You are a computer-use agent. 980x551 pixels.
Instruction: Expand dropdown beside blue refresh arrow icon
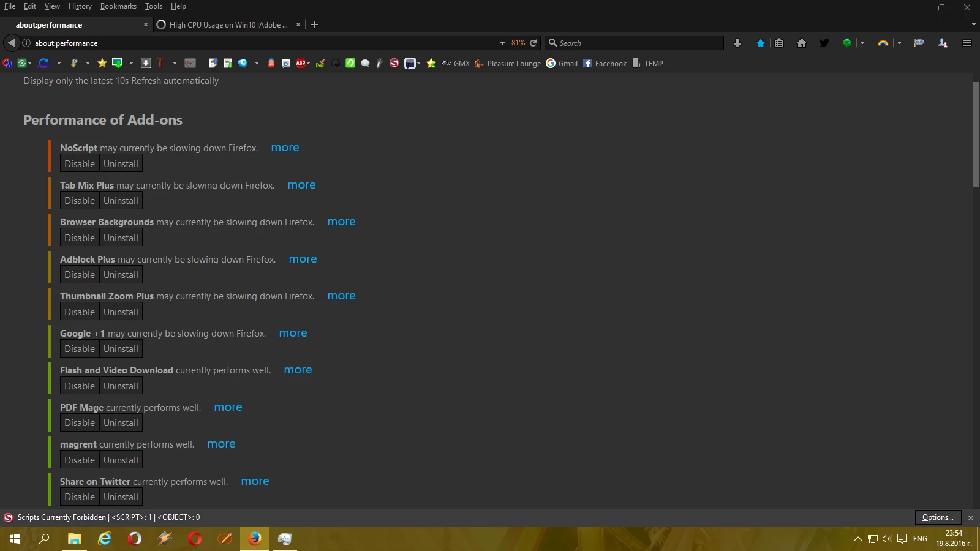pos(59,63)
